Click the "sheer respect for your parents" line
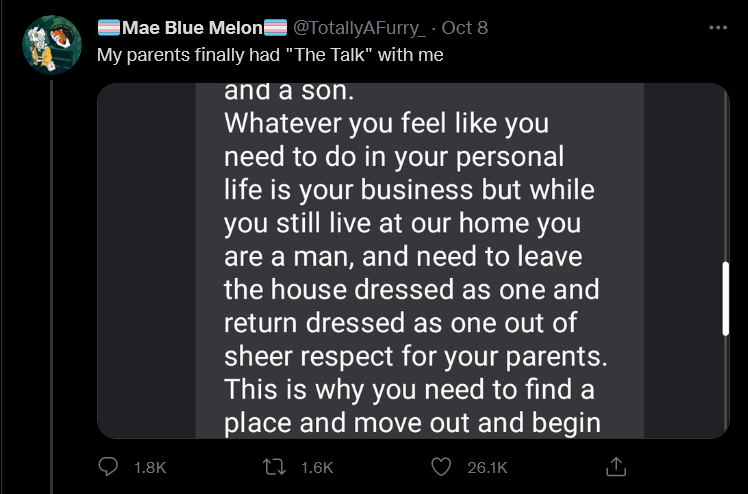This screenshot has width=748, height=494. tap(416, 357)
